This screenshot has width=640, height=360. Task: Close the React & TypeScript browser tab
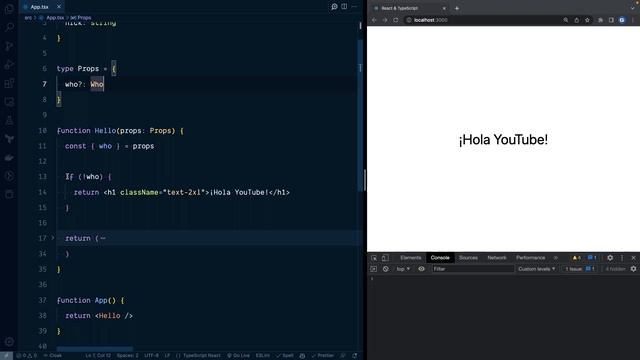pos(444,8)
